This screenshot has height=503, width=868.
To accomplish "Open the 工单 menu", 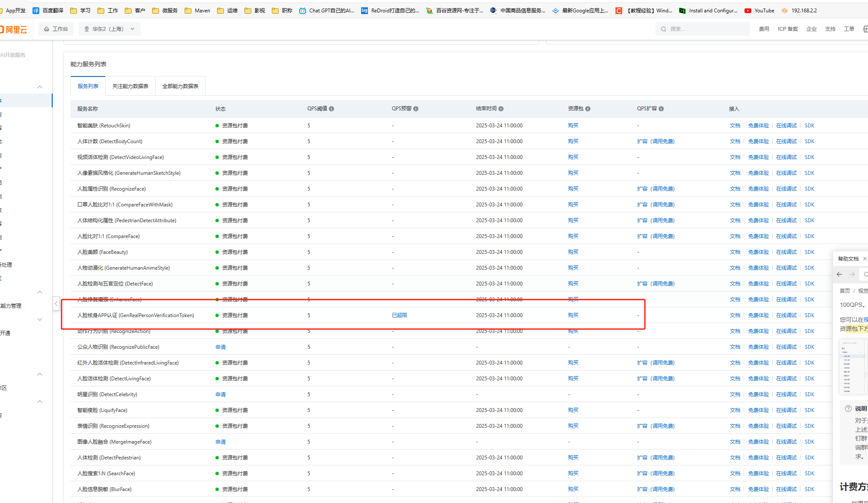I will (x=849, y=29).
